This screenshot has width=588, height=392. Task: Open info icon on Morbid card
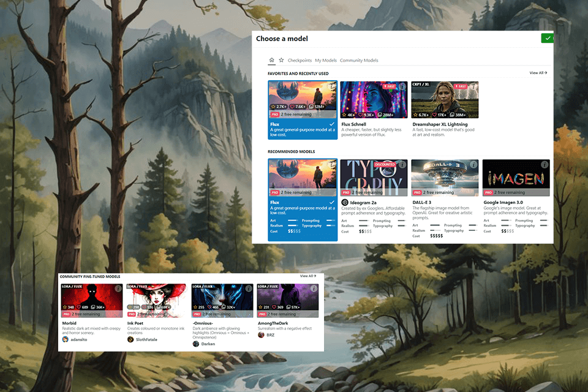(118, 288)
